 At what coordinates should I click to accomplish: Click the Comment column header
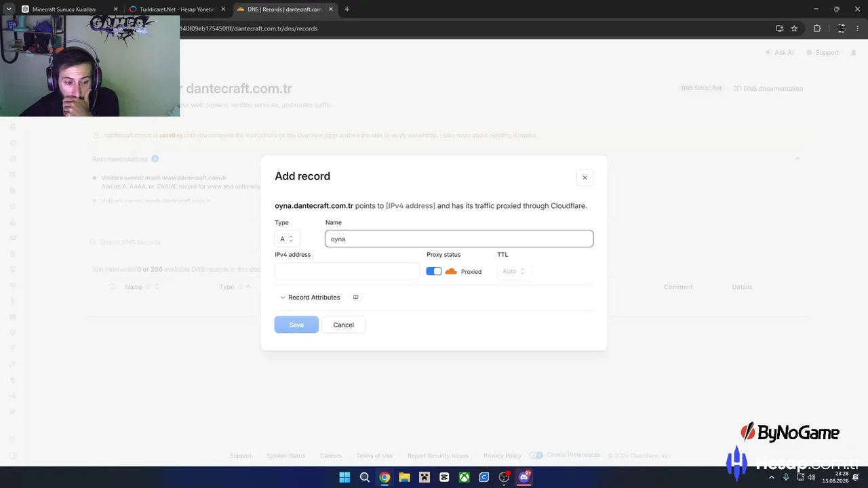[678, 287]
